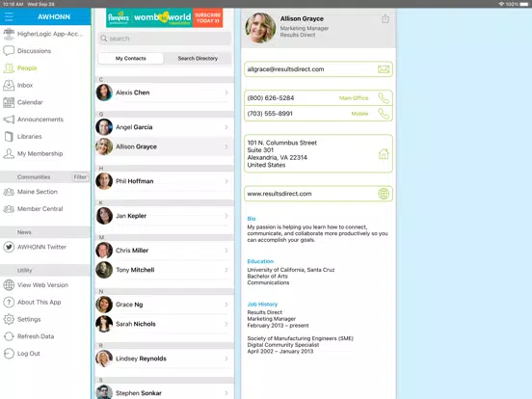Select Lindsey Reynolds contact name
The image size is (532, 399).
coord(141,359)
